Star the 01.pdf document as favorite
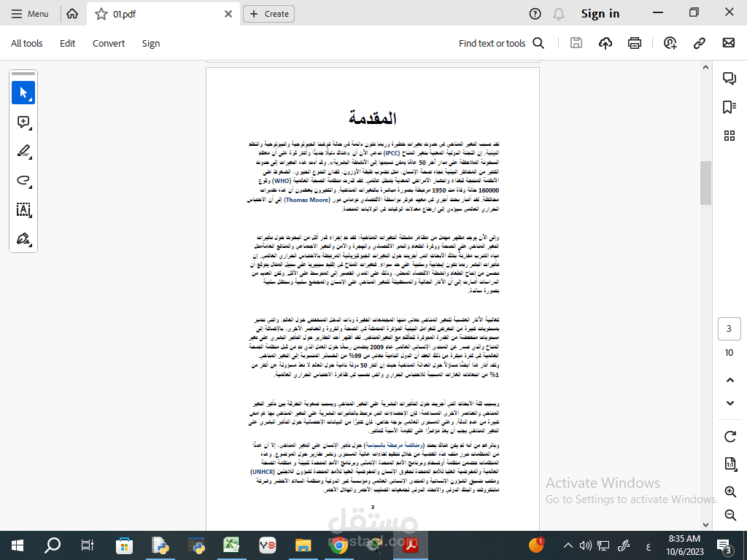This screenshot has height=560, width=747. point(101,15)
